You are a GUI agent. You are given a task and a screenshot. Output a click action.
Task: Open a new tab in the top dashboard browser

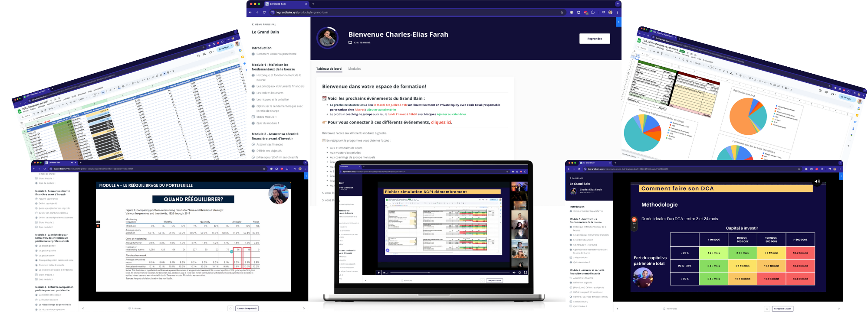(x=313, y=4)
